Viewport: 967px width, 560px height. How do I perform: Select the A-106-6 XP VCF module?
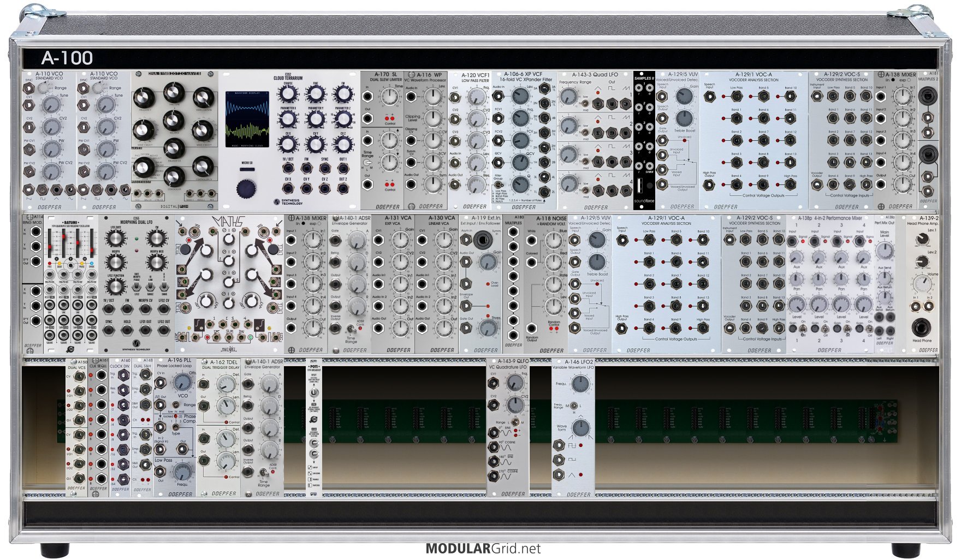click(x=524, y=140)
